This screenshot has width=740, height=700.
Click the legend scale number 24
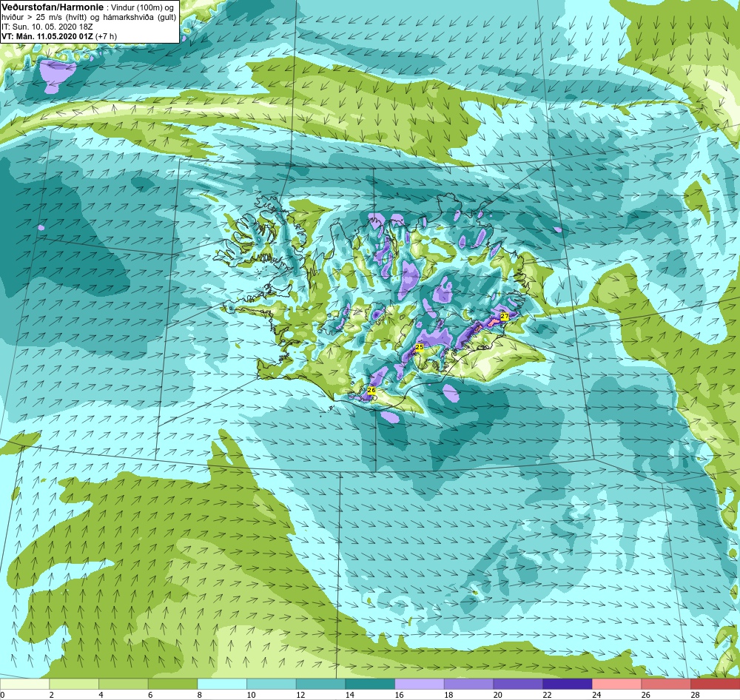[596, 695]
